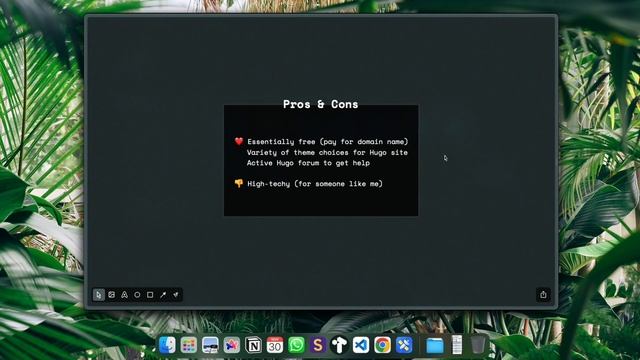Screen dimensions: 640x360
Task: Open the purple S app in the dock
Action: pyautogui.click(x=318, y=345)
